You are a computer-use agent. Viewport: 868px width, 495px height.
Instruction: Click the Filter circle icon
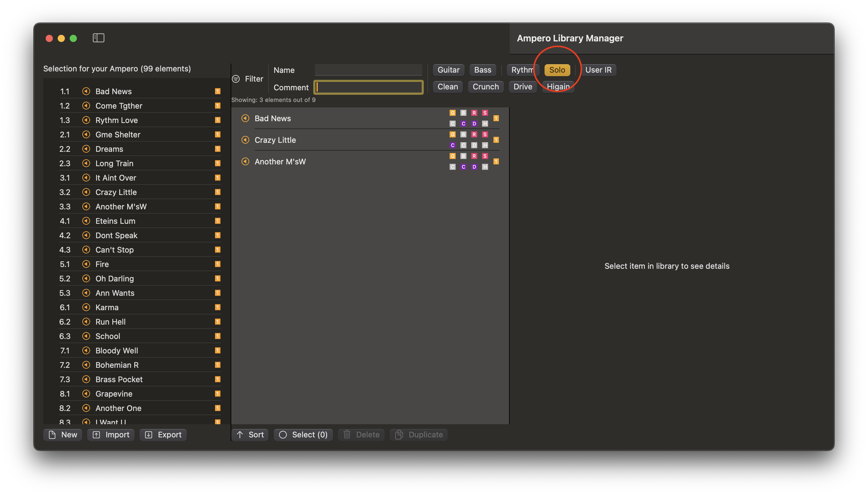click(x=236, y=79)
